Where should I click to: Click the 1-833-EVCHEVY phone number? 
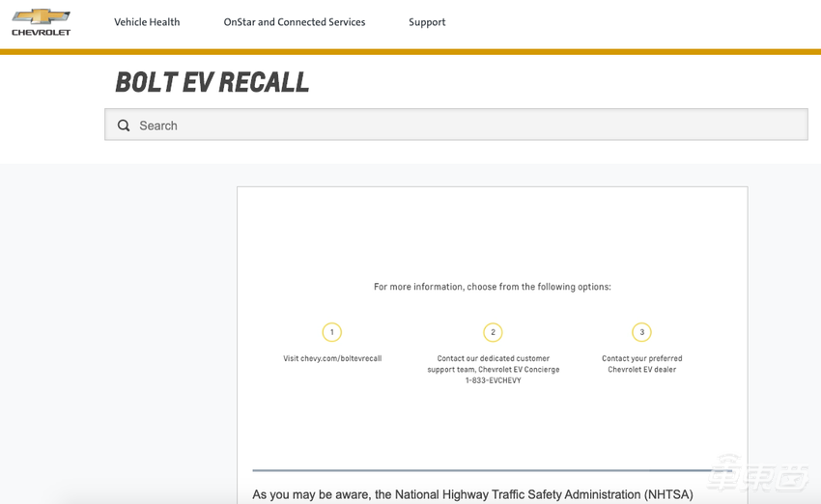[493, 380]
